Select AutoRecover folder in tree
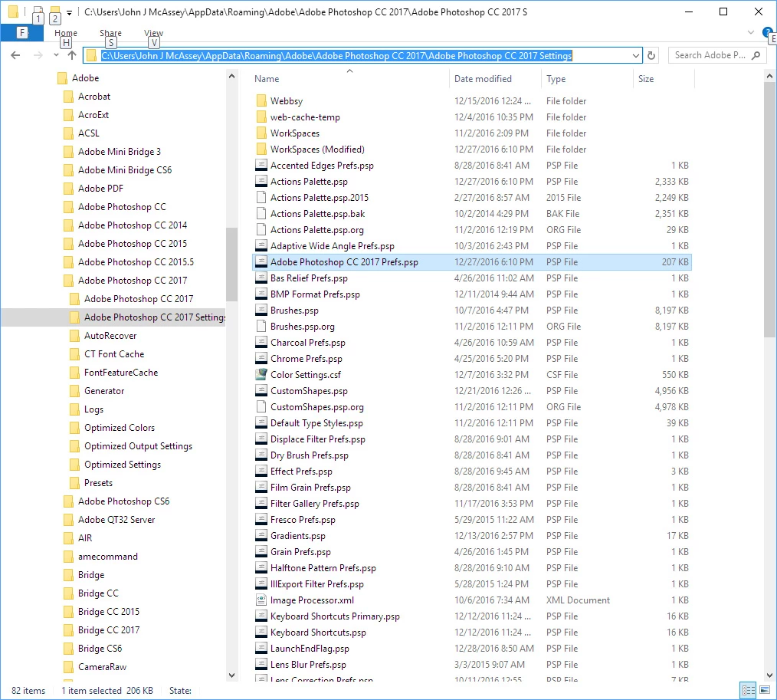777x700 pixels. [110, 336]
